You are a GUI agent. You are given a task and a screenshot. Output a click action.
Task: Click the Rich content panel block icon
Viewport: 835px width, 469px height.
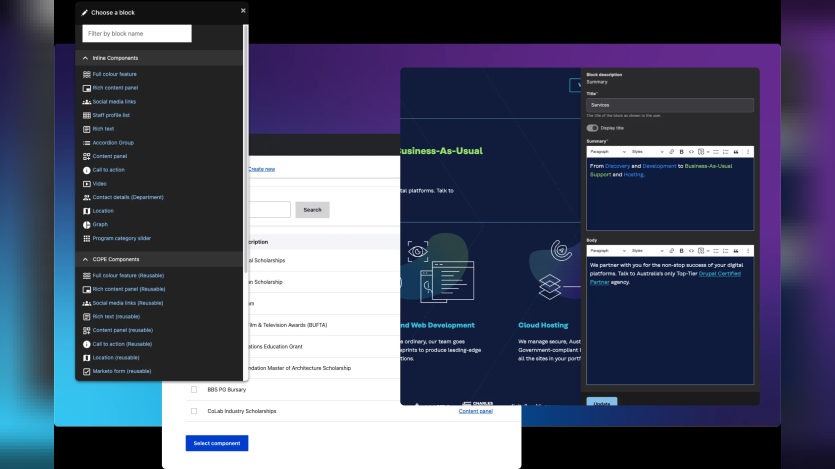tap(86, 88)
